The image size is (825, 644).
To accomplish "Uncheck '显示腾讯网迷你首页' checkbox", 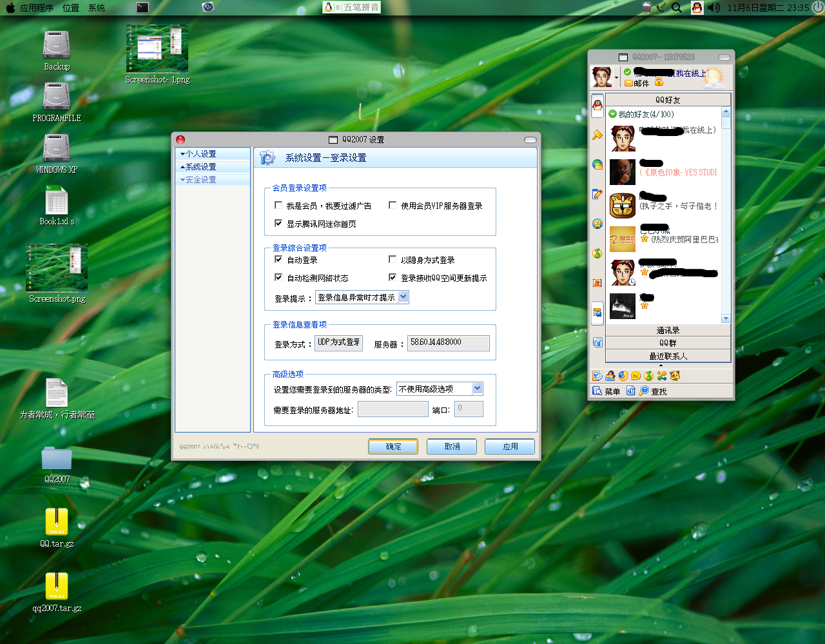I will [x=278, y=223].
